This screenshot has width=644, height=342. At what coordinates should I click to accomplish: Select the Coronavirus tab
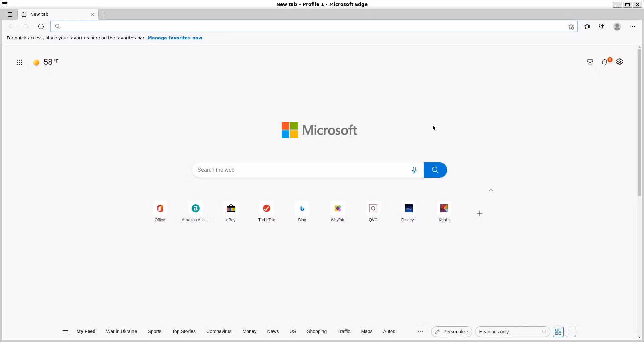coord(219,331)
